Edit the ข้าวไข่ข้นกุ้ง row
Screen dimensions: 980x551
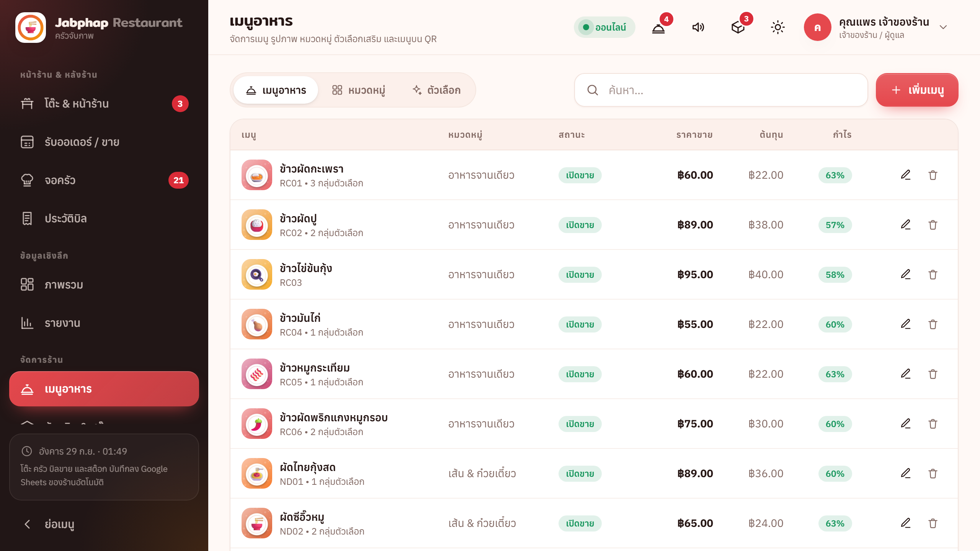pyautogui.click(x=905, y=274)
